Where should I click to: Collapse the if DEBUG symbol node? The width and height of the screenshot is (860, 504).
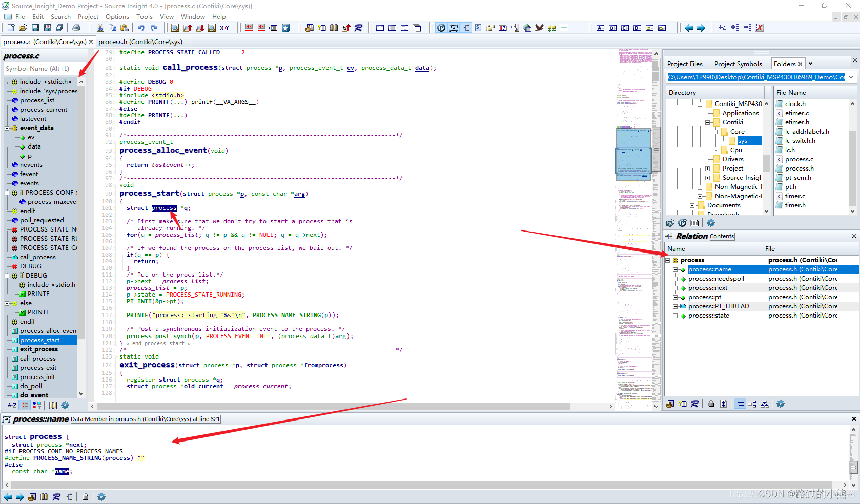(x=7, y=276)
